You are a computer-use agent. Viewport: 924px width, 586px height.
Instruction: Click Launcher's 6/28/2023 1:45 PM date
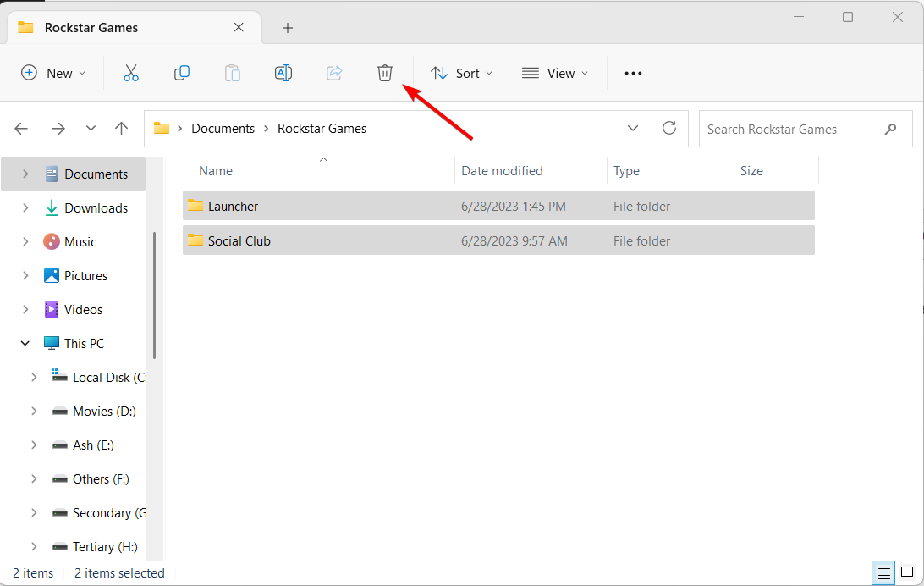[x=514, y=207]
